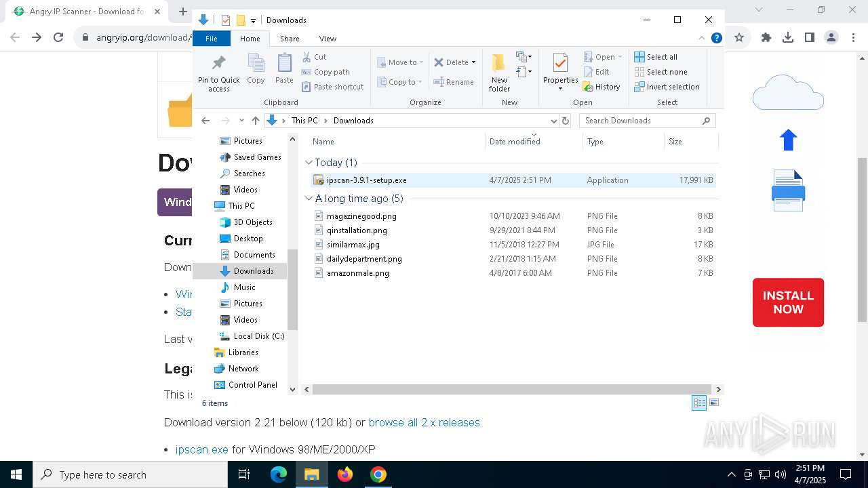Open the File tab
868x488 pixels.
coord(212,39)
